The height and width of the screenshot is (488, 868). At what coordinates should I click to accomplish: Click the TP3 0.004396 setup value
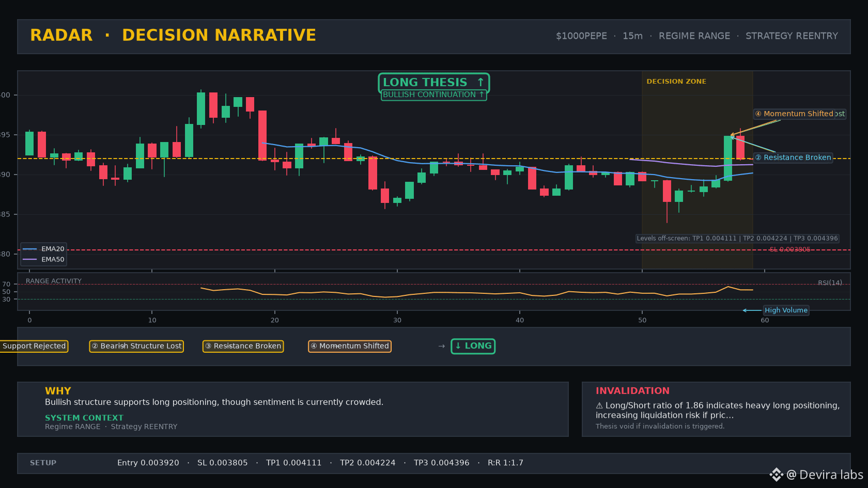click(442, 463)
